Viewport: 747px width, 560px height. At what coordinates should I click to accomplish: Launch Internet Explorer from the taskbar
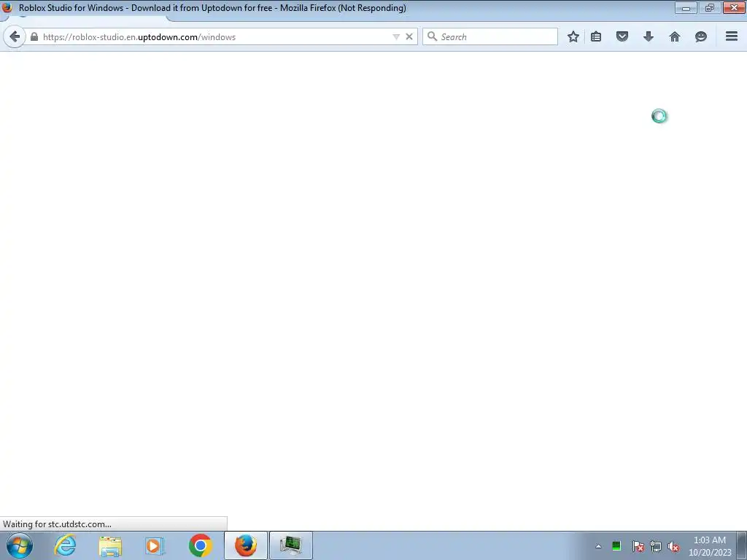click(65, 545)
